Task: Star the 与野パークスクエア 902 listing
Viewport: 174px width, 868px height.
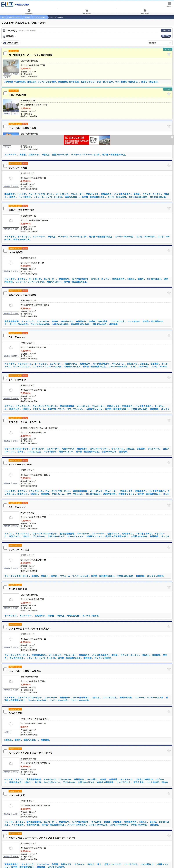Action: 169,208
